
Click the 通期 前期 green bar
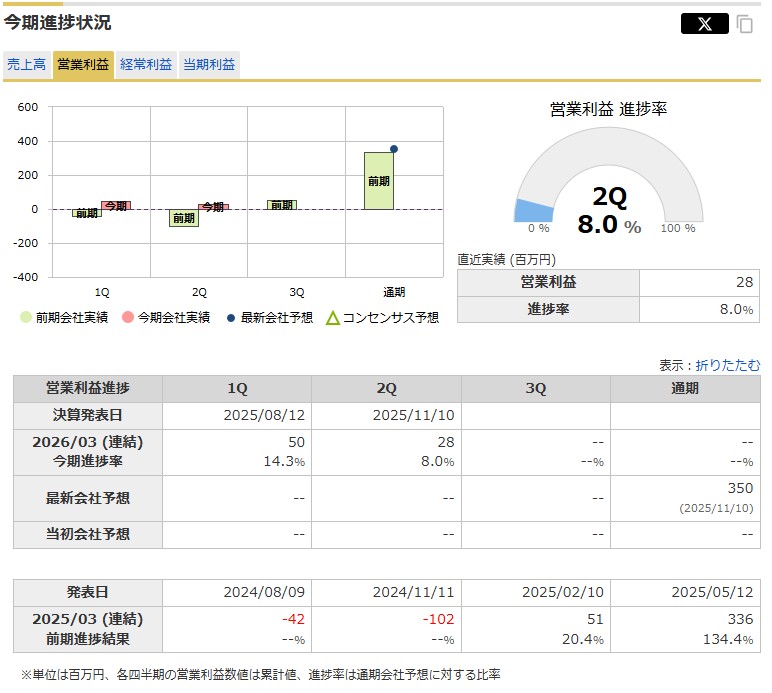[378, 181]
